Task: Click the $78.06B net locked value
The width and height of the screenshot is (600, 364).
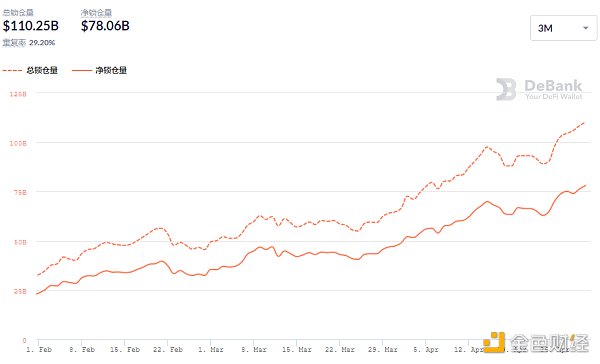Action: [x=105, y=26]
